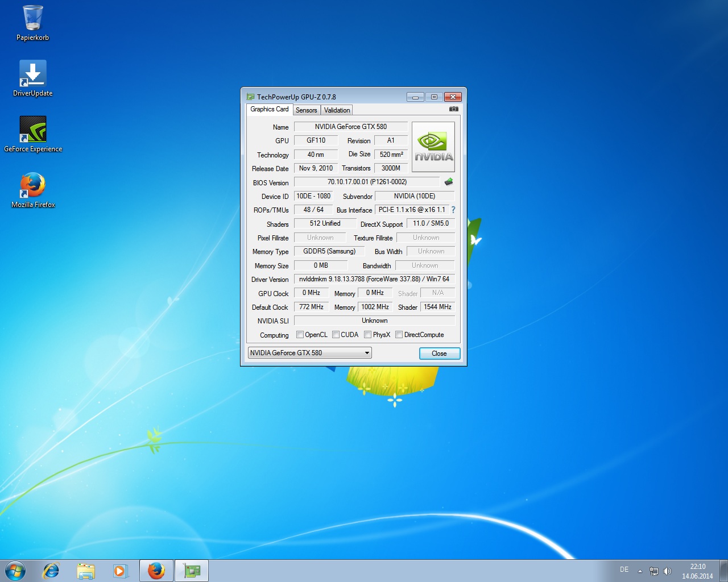This screenshot has width=728, height=582.
Task: Click the GPU-Z title bar icon
Action: tap(250, 97)
